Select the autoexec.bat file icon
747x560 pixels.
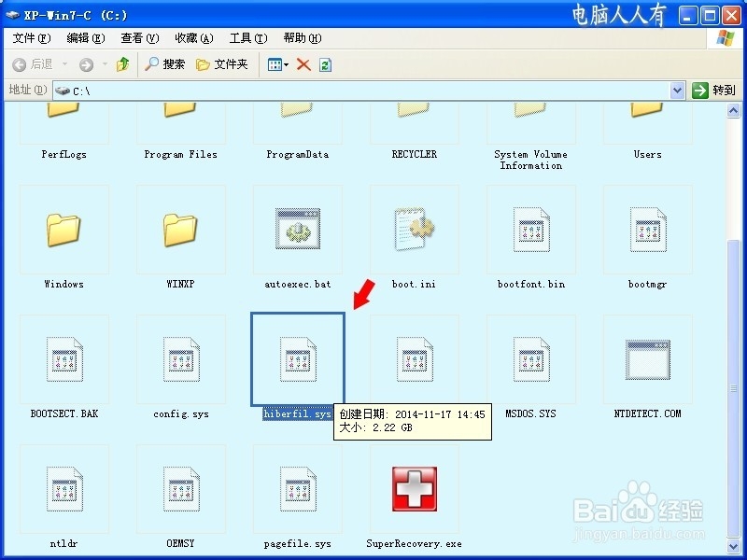tap(298, 229)
